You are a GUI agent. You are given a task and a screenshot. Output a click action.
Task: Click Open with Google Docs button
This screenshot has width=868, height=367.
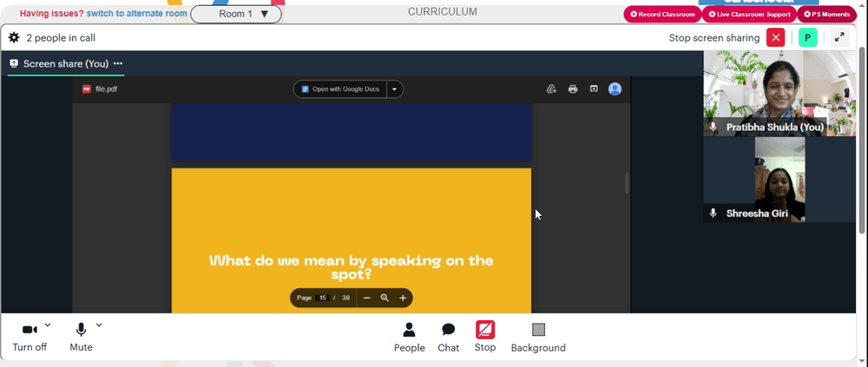[340, 89]
